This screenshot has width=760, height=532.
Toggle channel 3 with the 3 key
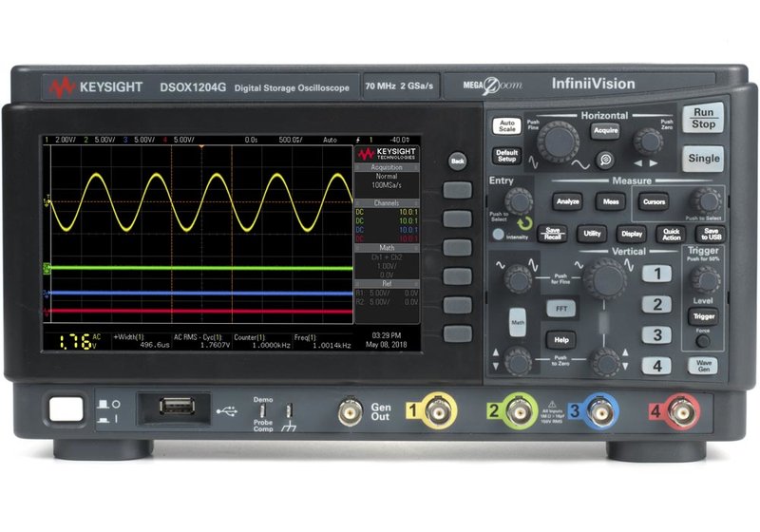click(656, 334)
